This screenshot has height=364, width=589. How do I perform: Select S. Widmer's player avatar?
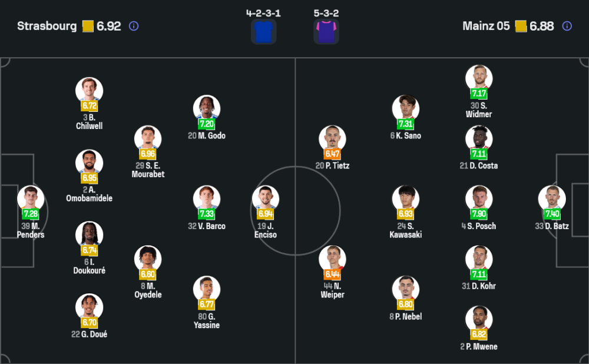pyautogui.click(x=478, y=78)
